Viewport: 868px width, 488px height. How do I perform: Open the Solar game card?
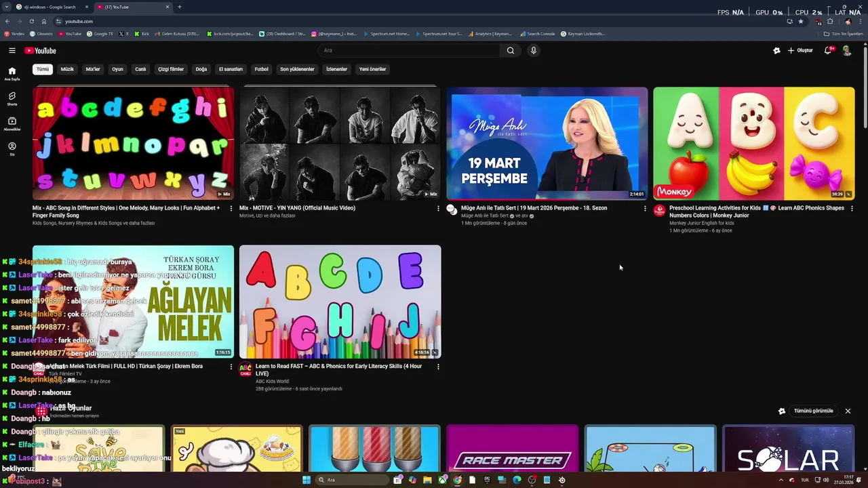[788, 448]
